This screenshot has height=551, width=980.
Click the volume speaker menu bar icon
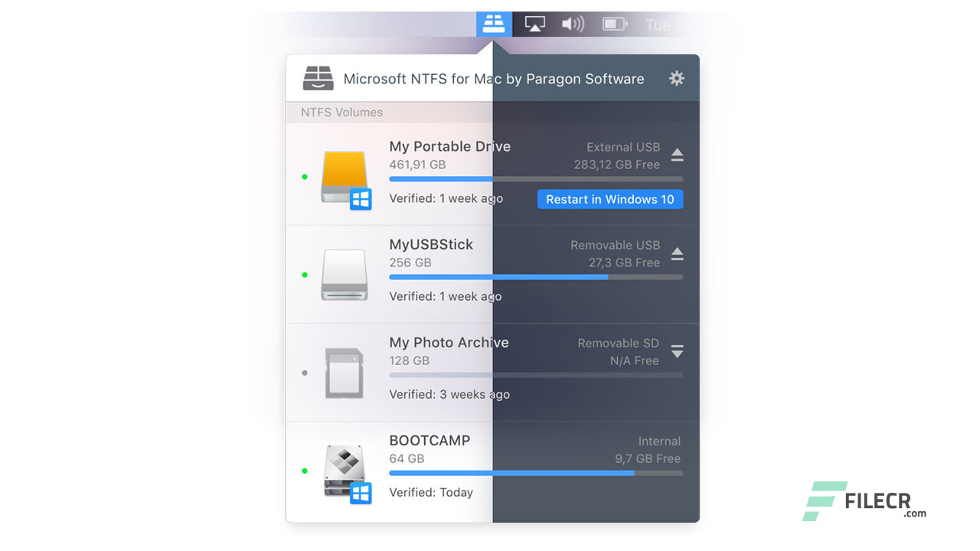(x=573, y=24)
